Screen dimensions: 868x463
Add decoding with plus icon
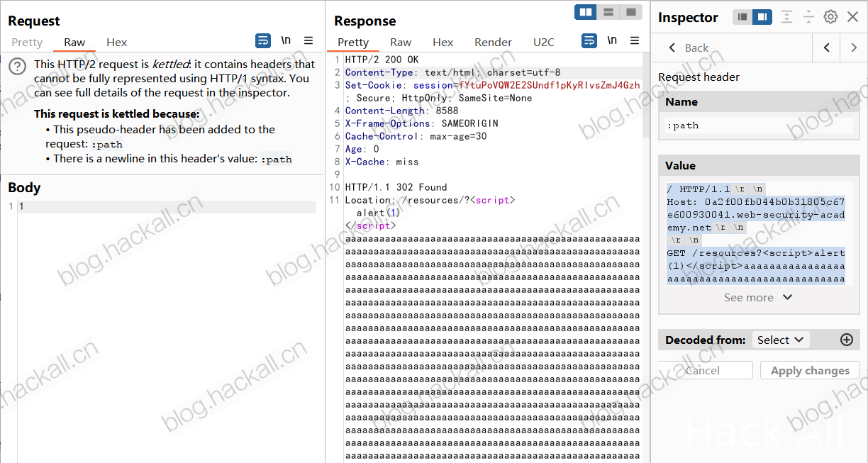[846, 340]
